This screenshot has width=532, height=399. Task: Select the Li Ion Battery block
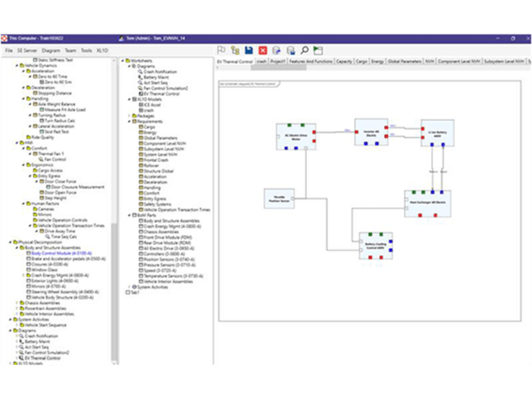pyautogui.click(x=437, y=133)
